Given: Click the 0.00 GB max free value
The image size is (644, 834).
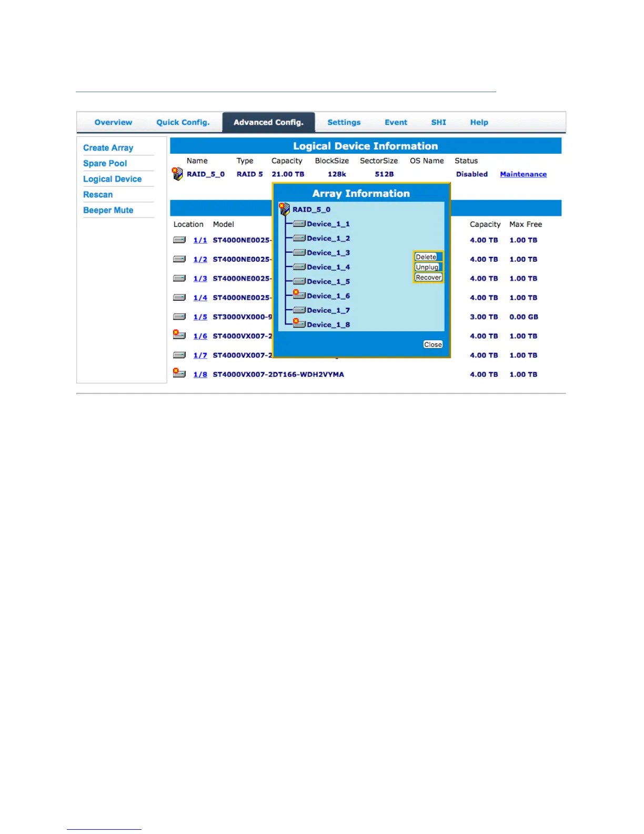Looking at the screenshot, I should click(524, 317).
